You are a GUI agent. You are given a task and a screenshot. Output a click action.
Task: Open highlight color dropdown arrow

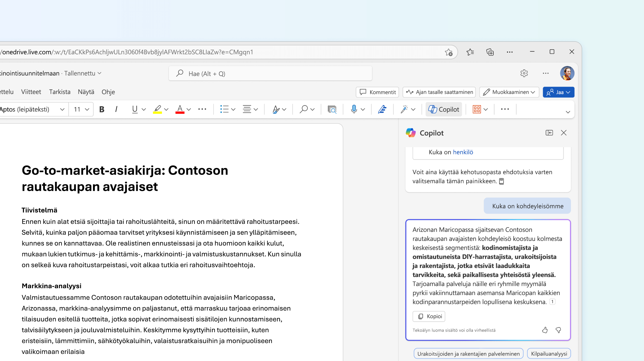166,109
